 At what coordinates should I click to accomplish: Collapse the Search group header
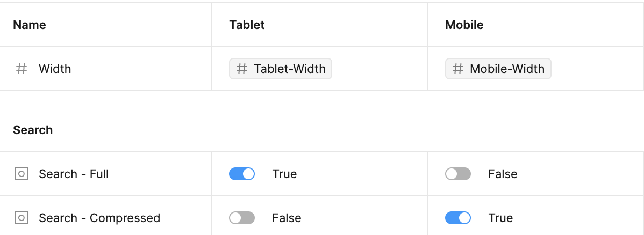coord(33,130)
